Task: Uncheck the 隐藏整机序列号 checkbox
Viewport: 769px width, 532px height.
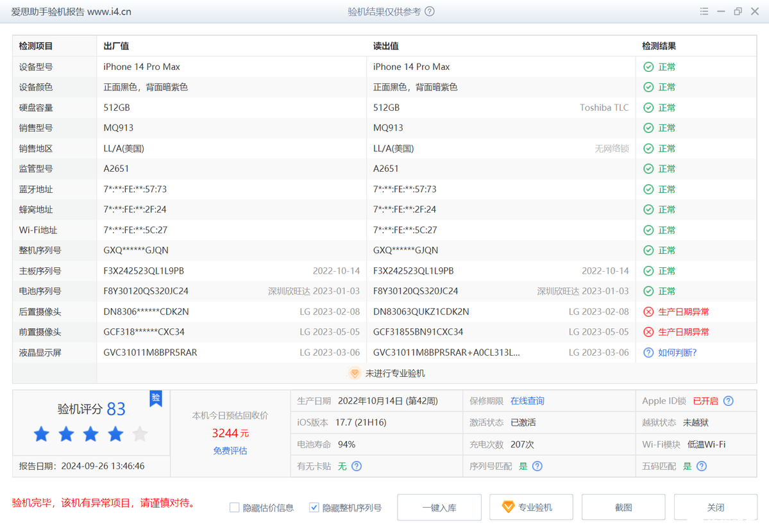Action: click(314, 508)
